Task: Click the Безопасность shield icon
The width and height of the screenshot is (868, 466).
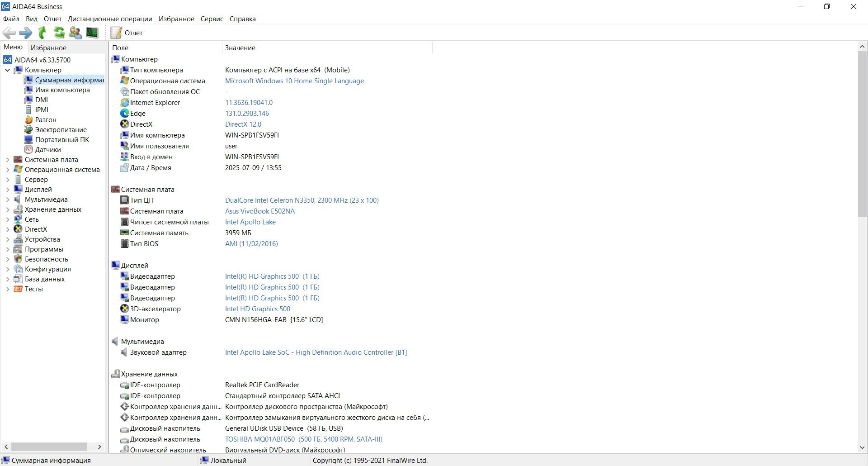Action: (x=18, y=259)
